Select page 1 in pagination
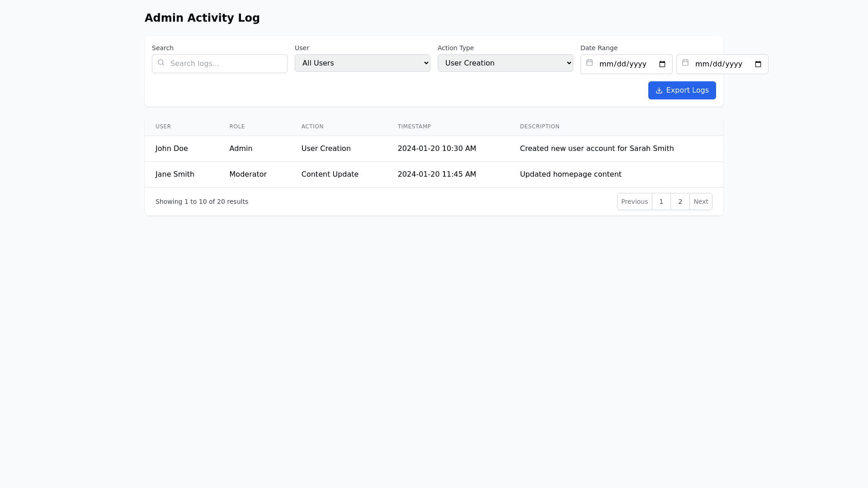Screen dimensions: 868x488 coord(661,202)
